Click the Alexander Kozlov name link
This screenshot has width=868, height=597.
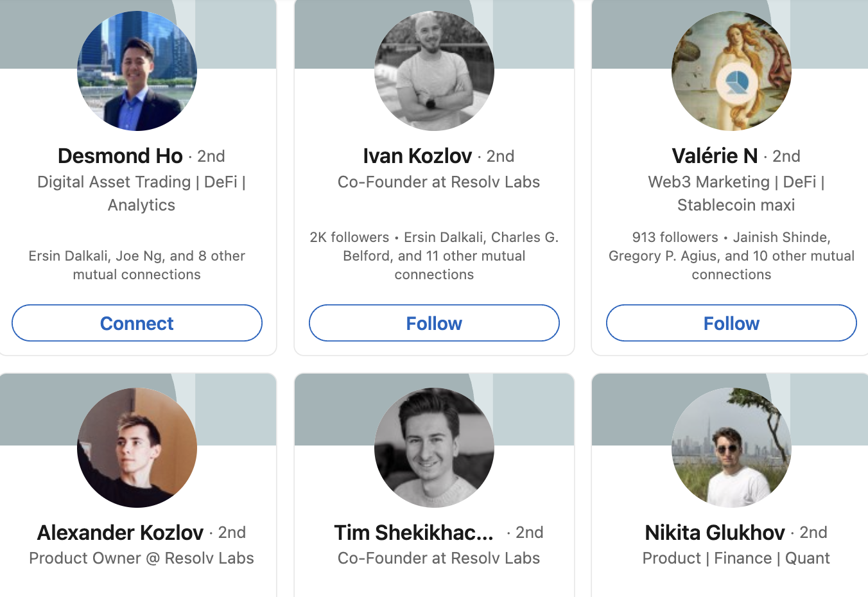click(x=120, y=532)
